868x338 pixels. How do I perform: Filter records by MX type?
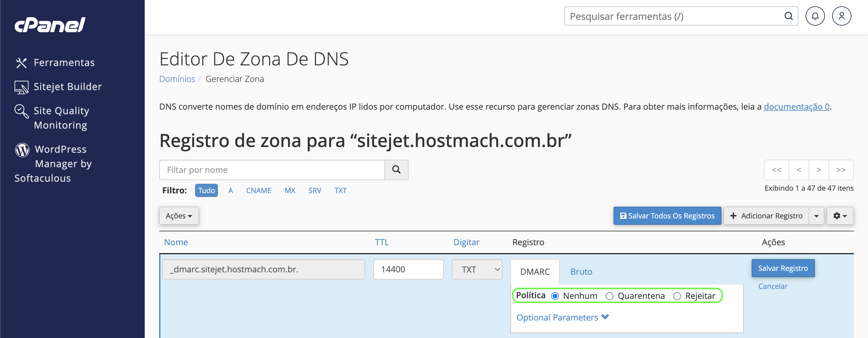coord(290,191)
